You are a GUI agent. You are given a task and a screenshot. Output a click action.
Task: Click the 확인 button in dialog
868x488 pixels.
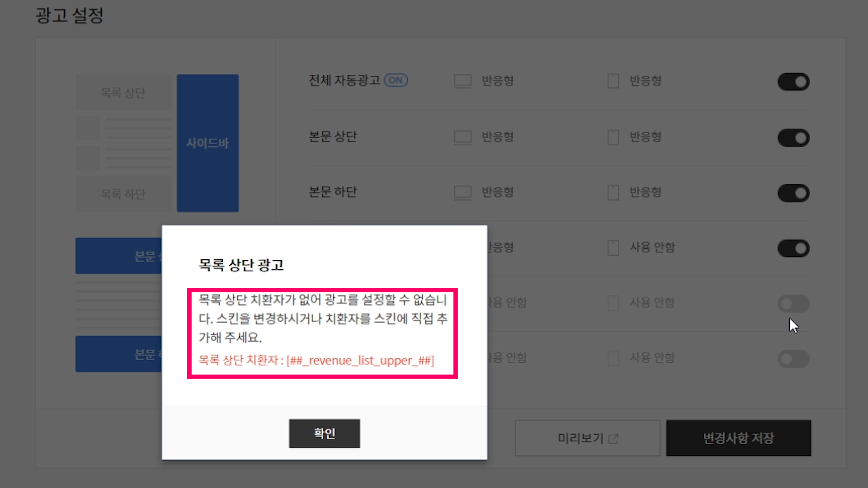pyautogui.click(x=324, y=433)
